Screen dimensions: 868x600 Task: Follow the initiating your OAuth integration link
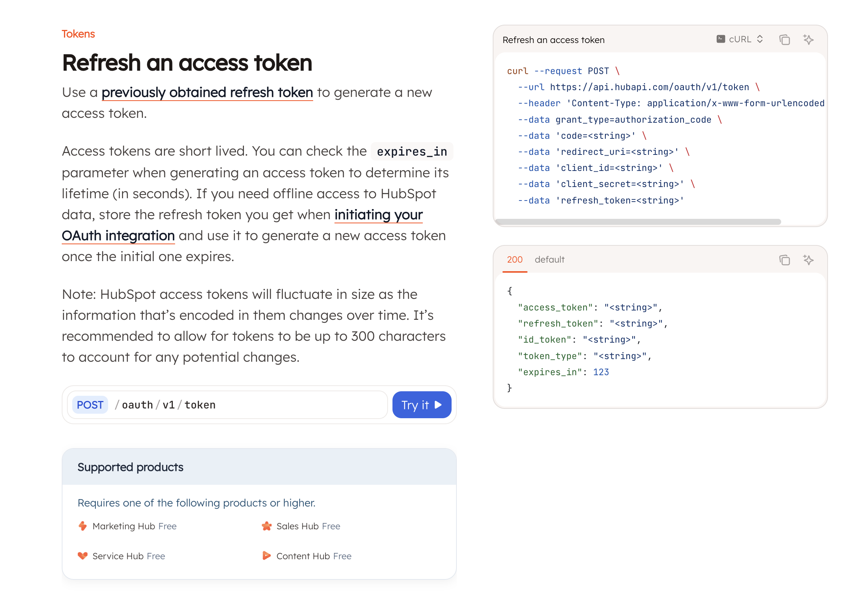click(378, 215)
